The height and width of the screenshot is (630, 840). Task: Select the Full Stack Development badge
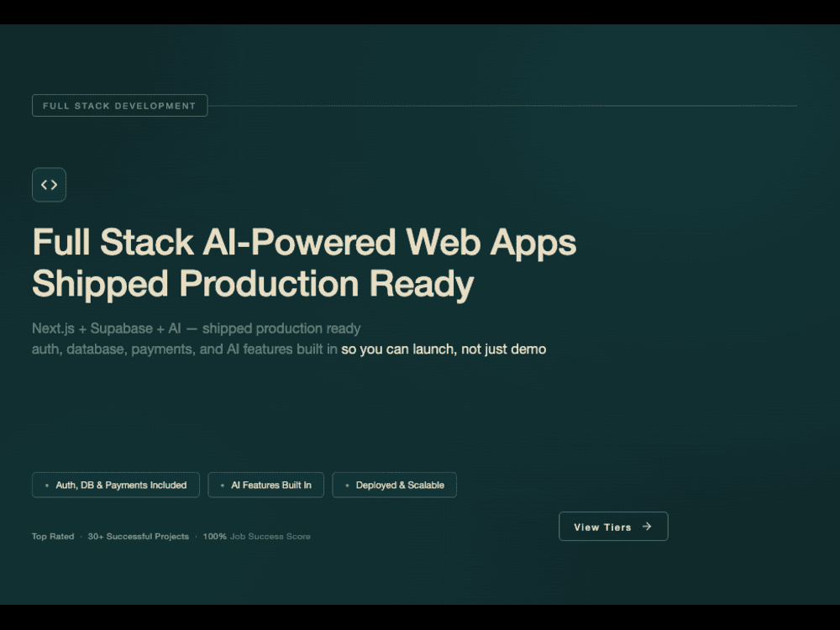(x=119, y=106)
